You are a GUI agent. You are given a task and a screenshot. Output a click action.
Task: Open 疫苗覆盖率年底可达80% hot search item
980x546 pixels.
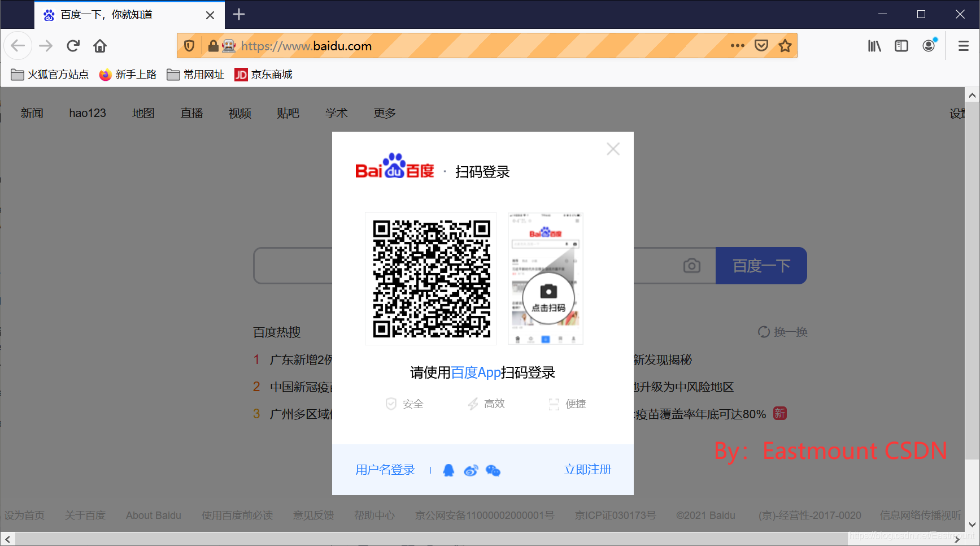(x=700, y=414)
